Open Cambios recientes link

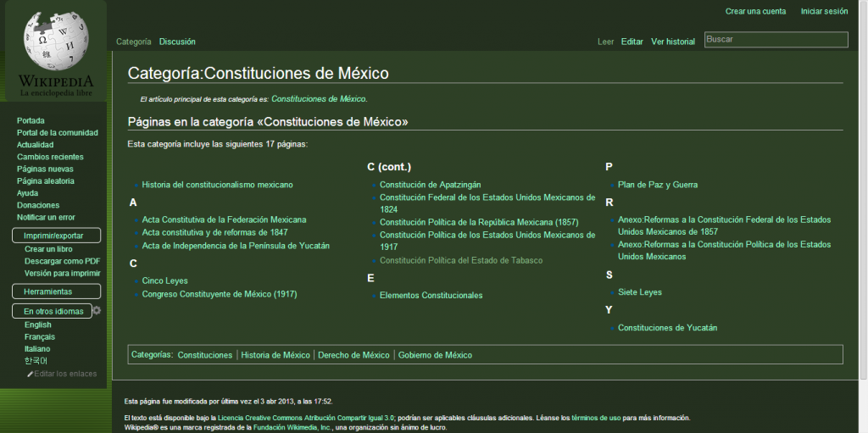50,158
